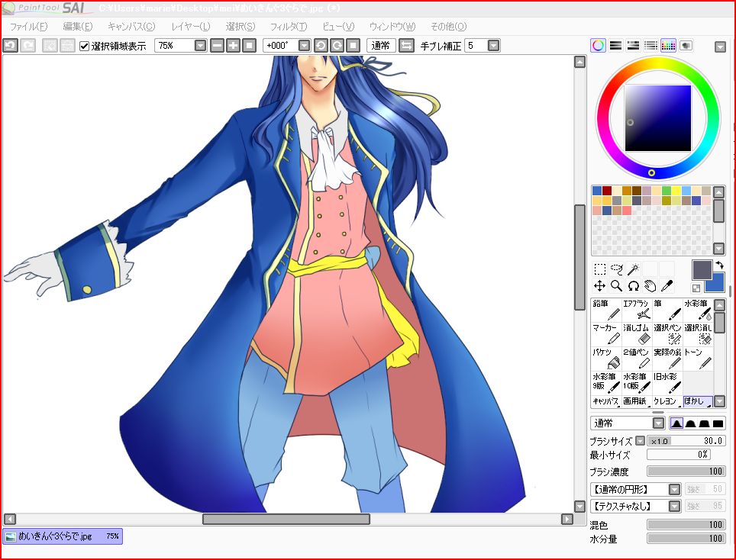Toggle the RGB slider panel icon
The width and height of the screenshot is (736, 560).
click(x=615, y=46)
